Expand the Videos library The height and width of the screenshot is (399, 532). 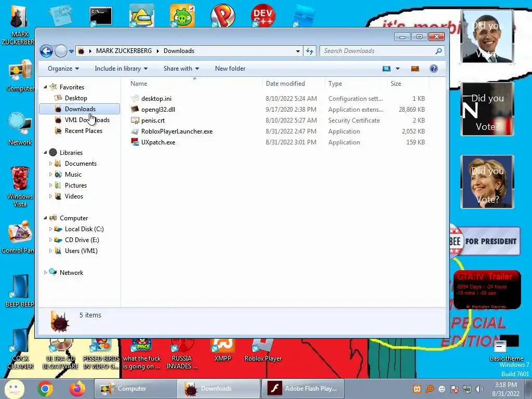pyautogui.click(x=50, y=196)
